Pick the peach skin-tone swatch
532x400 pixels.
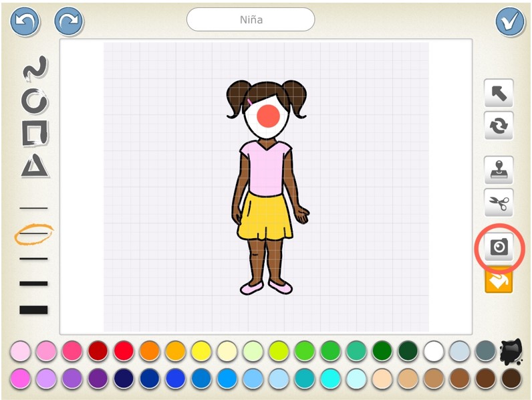tap(382, 379)
